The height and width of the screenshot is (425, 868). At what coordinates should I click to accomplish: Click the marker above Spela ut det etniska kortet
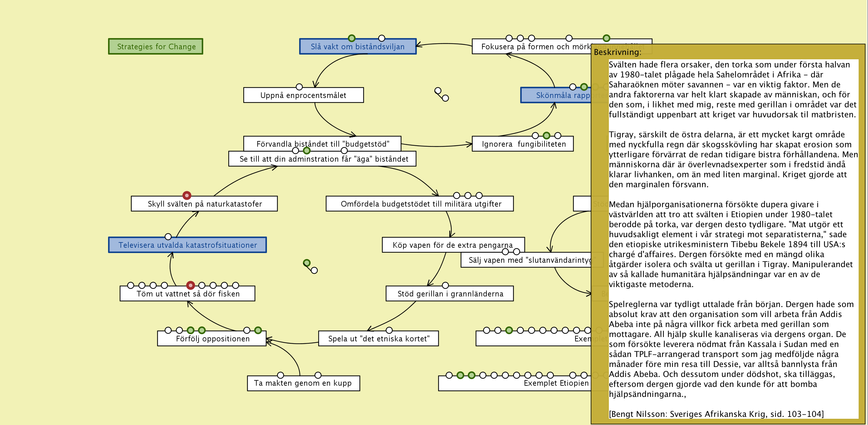[389, 330]
